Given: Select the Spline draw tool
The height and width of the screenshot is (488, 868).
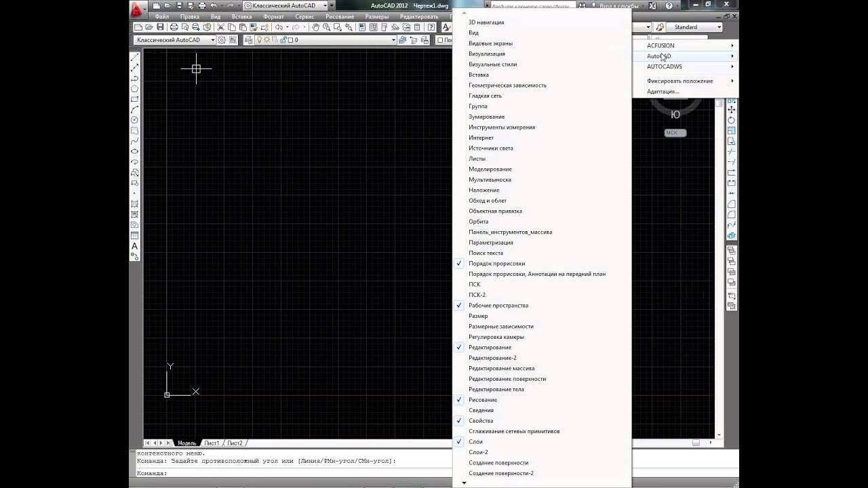Looking at the screenshot, I should [x=134, y=141].
